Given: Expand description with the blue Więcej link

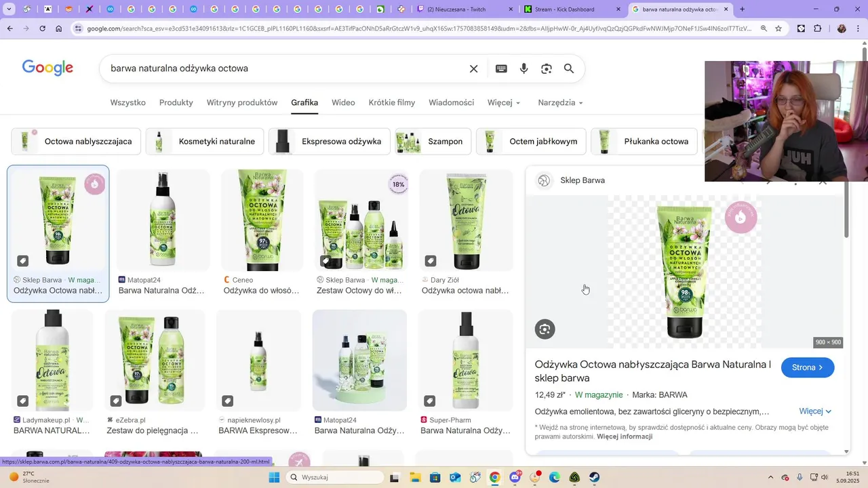Looking at the screenshot, I should coord(815,411).
